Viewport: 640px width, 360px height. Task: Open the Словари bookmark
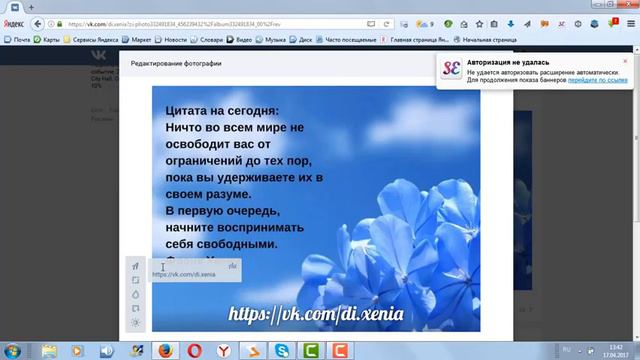[x=207, y=40]
